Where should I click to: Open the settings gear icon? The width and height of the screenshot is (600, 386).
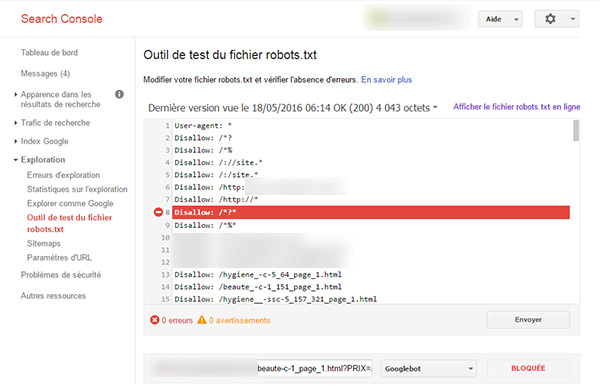click(x=550, y=19)
